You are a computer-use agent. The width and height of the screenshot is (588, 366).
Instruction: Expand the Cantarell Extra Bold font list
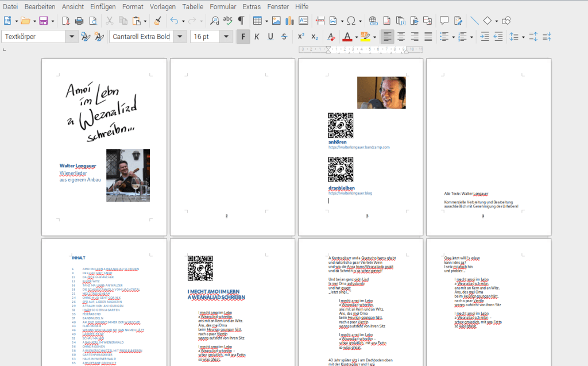click(x=180, y=37)
